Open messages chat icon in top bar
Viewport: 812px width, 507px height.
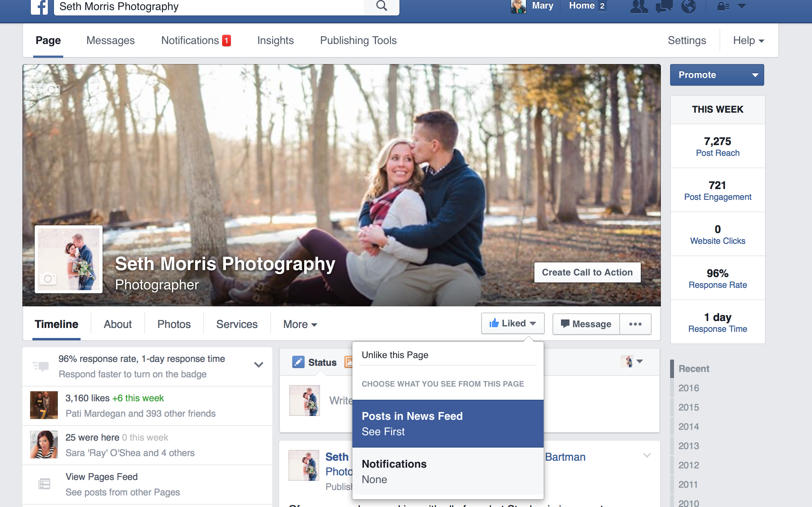[664, 7]
